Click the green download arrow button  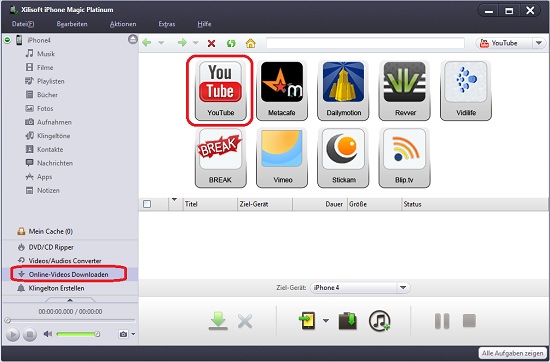click(218, 321)
